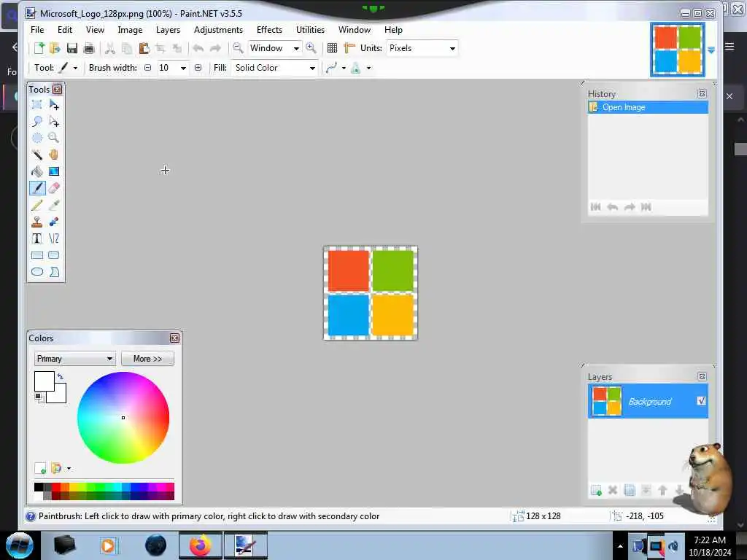Swap primary and secondary colors
The height and width of the screenshot is (560, 747).
[x=60, y=376]
